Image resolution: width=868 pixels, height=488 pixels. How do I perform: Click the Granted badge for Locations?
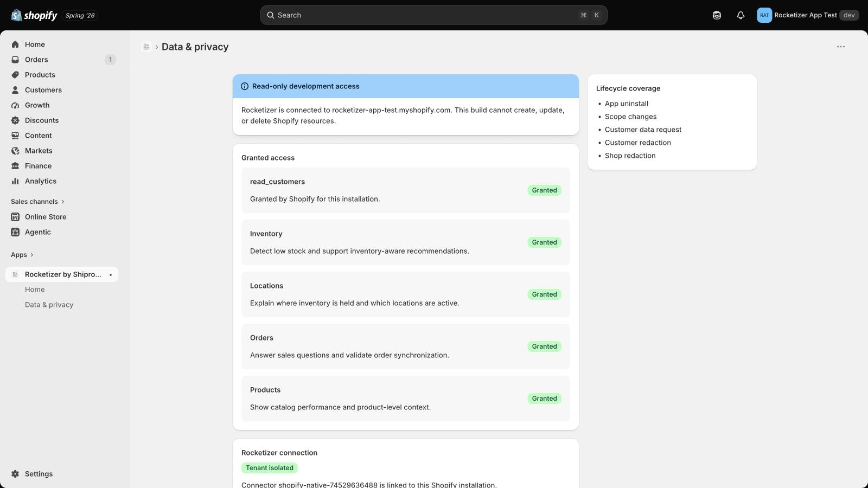pos(544,294)
